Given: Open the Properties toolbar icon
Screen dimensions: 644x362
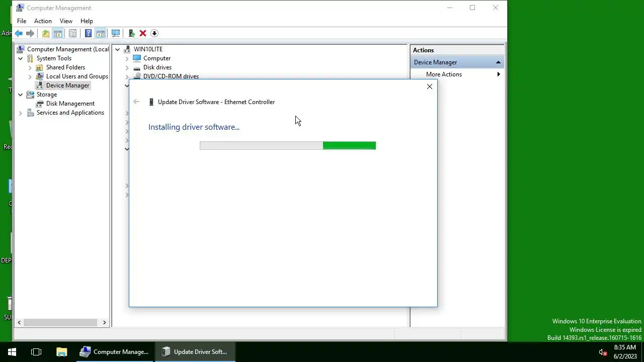Looking at the screenshot, I should point(73,33).
